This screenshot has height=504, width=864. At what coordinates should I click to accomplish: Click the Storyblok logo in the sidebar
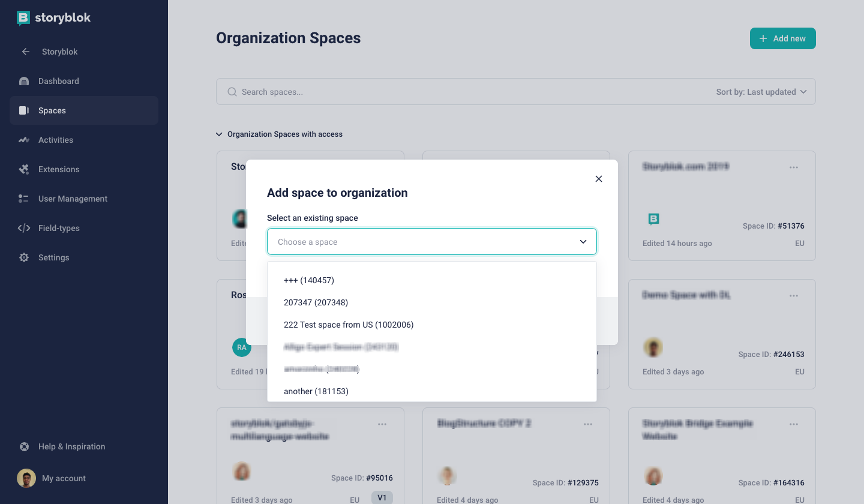(x=54, y=18)
